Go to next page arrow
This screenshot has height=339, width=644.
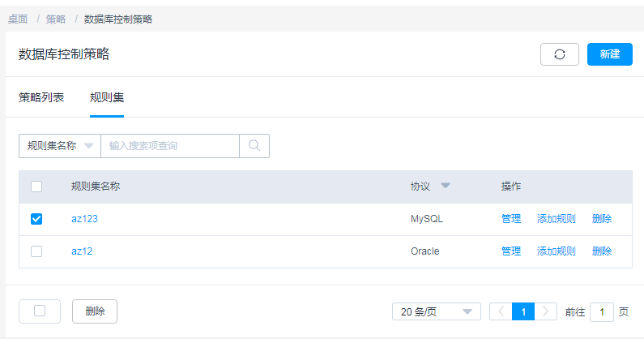click(547, 311)
